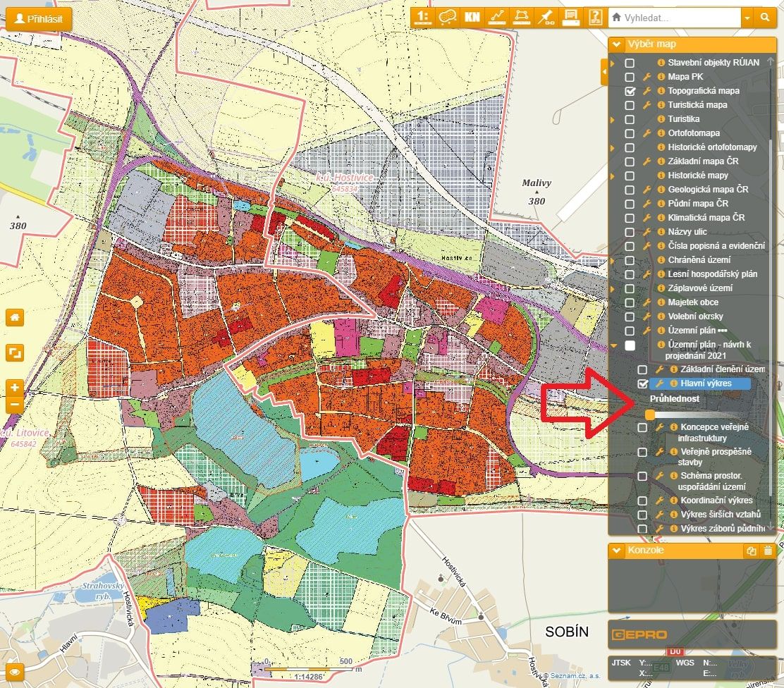This screenshot has height=688, width=784.
Task: Check the Koordinační výkres layer checkbox
Action: pos(642,500)
